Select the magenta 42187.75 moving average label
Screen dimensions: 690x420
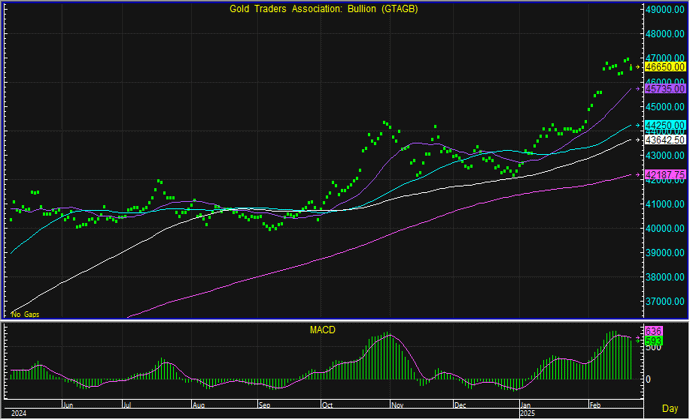click(x=664, y=174)
